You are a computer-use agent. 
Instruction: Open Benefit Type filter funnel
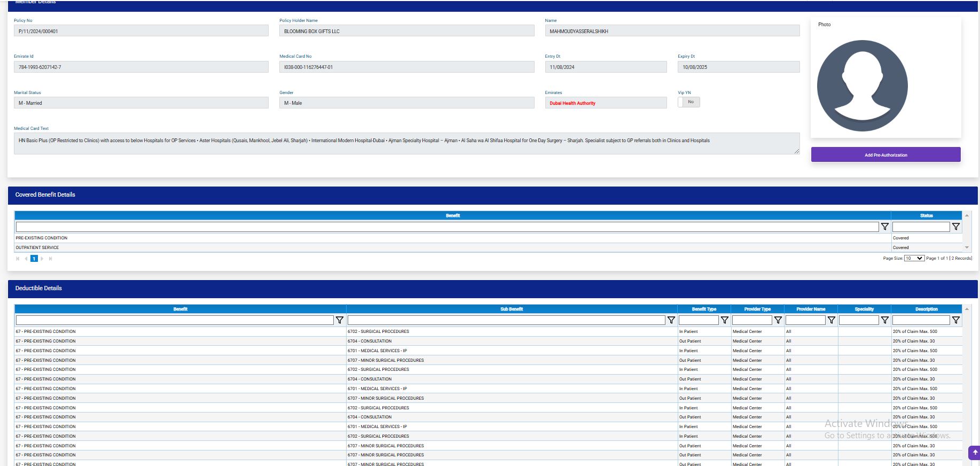(x=725, y=320)
